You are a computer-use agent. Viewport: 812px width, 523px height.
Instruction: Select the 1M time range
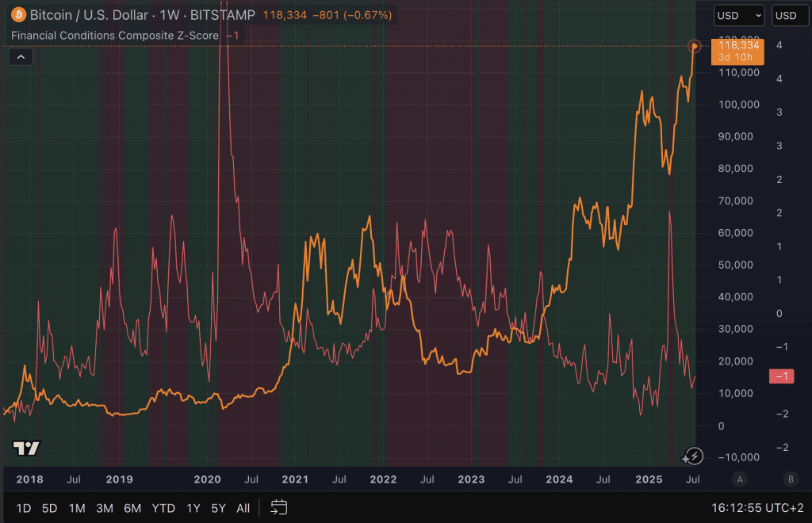point(77,508)
